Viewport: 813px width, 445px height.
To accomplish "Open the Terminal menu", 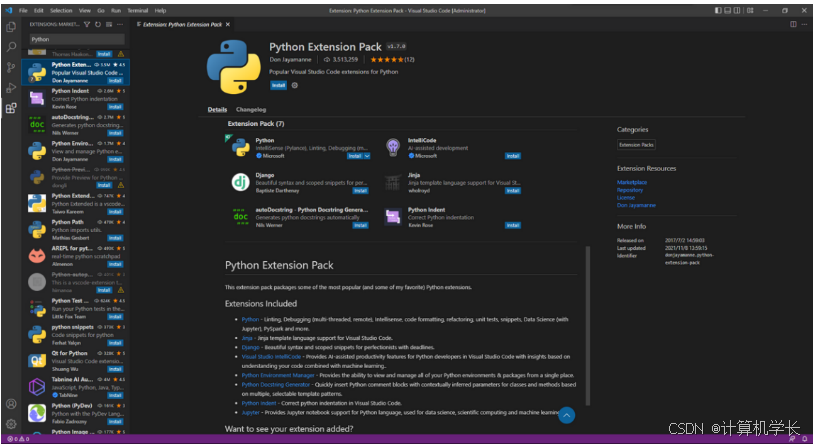I will 137,10.
